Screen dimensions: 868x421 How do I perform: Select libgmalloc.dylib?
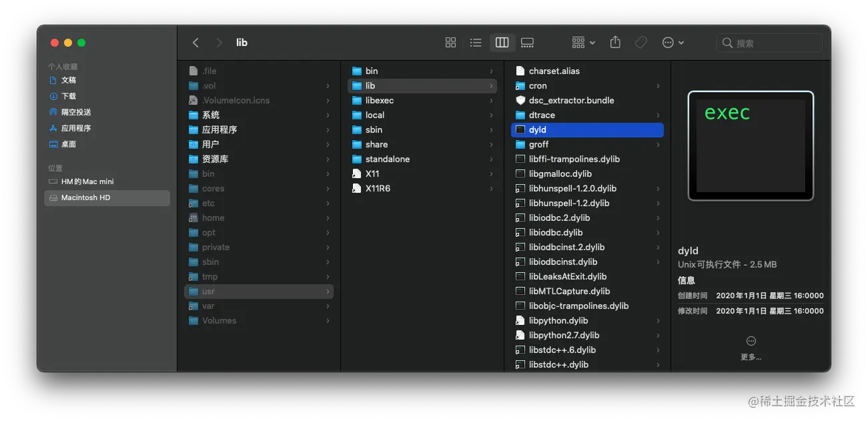pyautogui.click(x=587, y=173)
